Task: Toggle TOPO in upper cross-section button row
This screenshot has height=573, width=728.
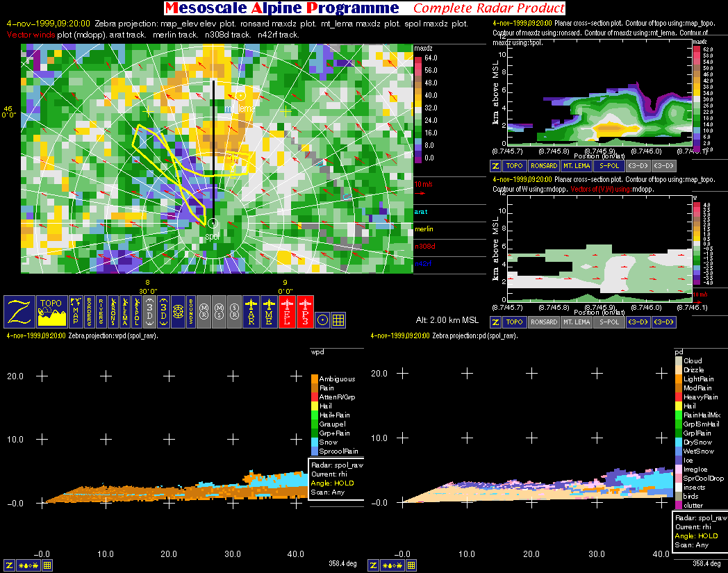Action: click(514, 166)
